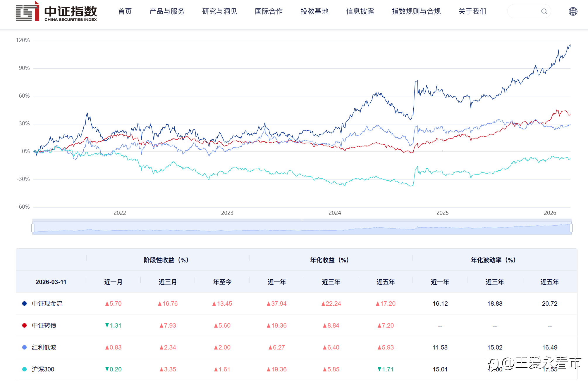Screen dimensions: 588x384
Task: Click the search magnifier icon
Action: coord(544,11)
